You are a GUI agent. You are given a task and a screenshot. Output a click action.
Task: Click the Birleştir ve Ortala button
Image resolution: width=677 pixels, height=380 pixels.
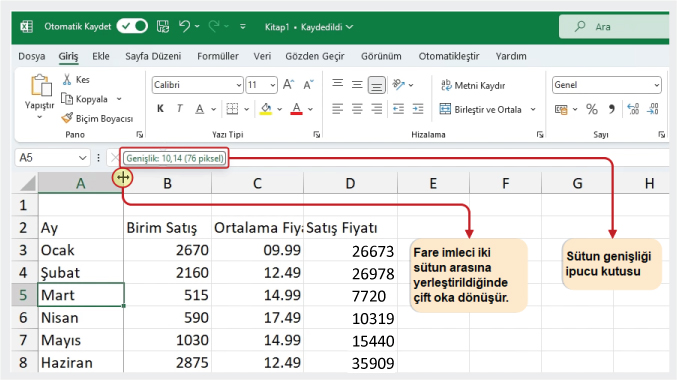tap(481, 109)
